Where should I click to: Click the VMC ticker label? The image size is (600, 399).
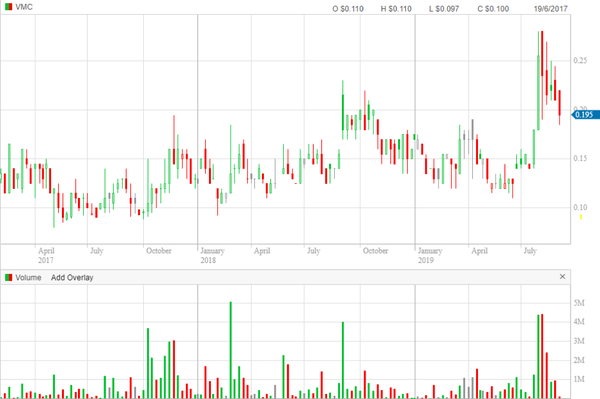click(x=24, y=7)
